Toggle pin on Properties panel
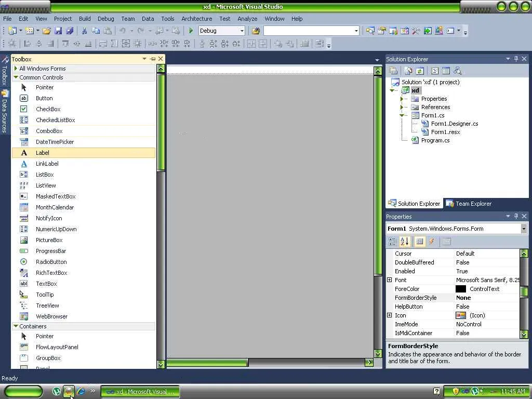Viewport: 532px width, 399px height. coord(516,216)
